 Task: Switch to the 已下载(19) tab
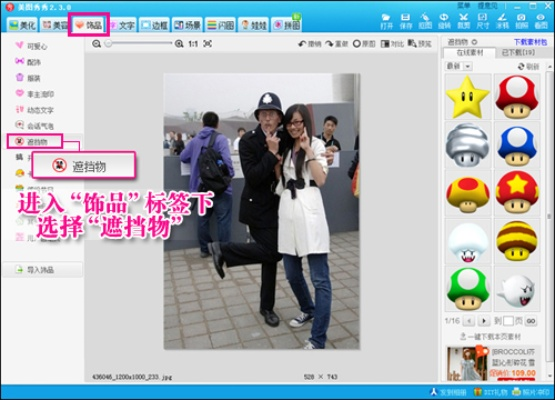519,52
